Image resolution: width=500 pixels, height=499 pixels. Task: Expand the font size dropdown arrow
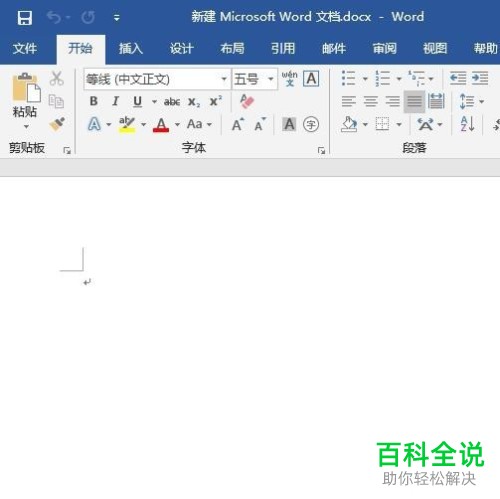tap(271, 79)
